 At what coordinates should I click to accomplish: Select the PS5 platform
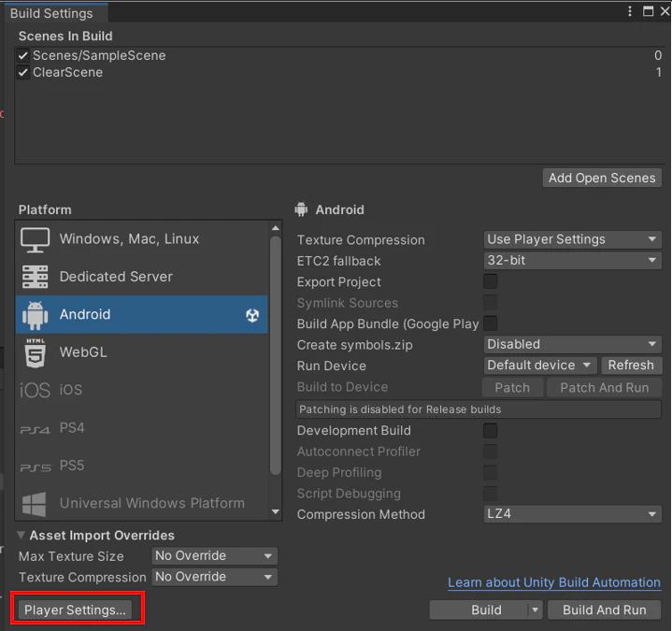141,466
